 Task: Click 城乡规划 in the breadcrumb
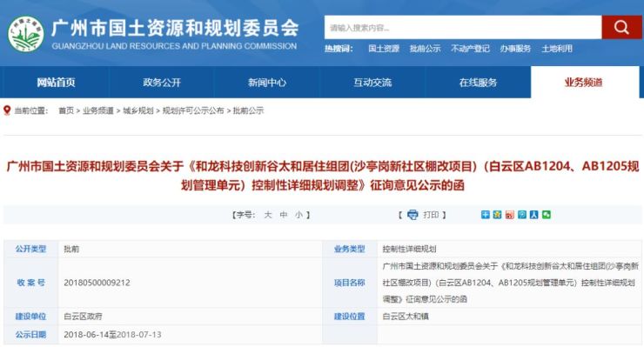pyautogui.click(x=138, y=110)
